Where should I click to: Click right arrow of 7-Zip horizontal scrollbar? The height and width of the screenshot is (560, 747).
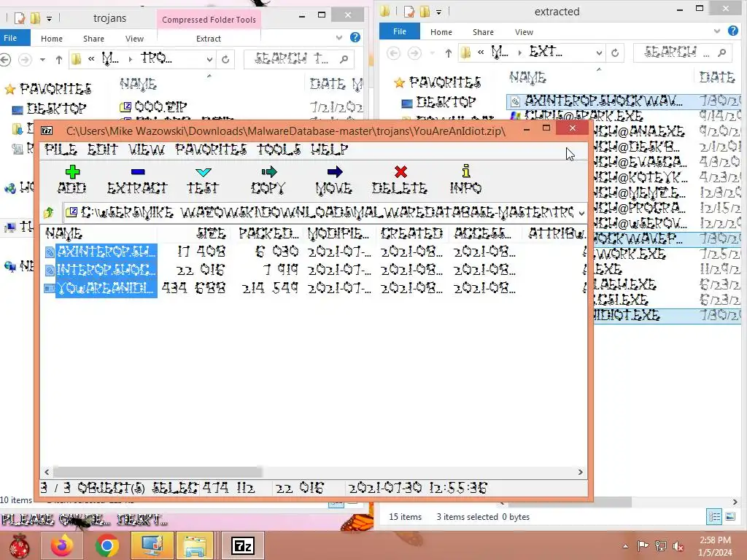pos(580,472)
